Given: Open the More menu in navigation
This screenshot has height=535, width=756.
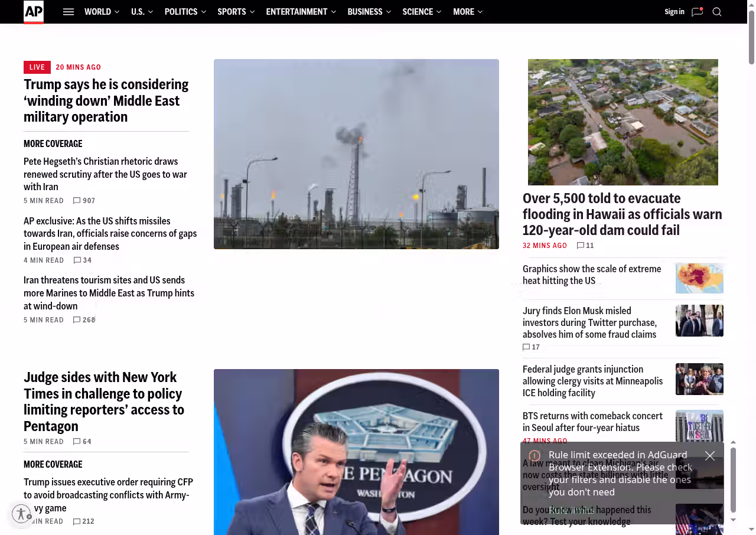Looking at the screenshot, I should point(467,12).
